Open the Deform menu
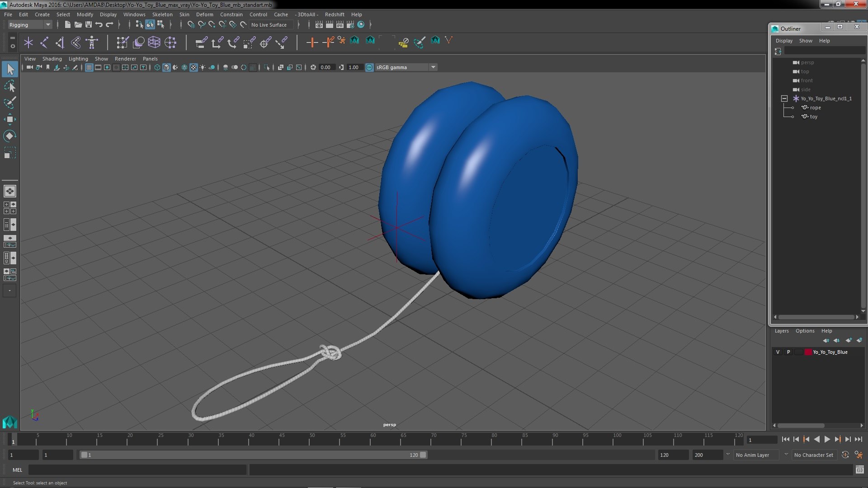Viewport: 868px width, 488px height. pyautogui.click(x=204, y=14)
